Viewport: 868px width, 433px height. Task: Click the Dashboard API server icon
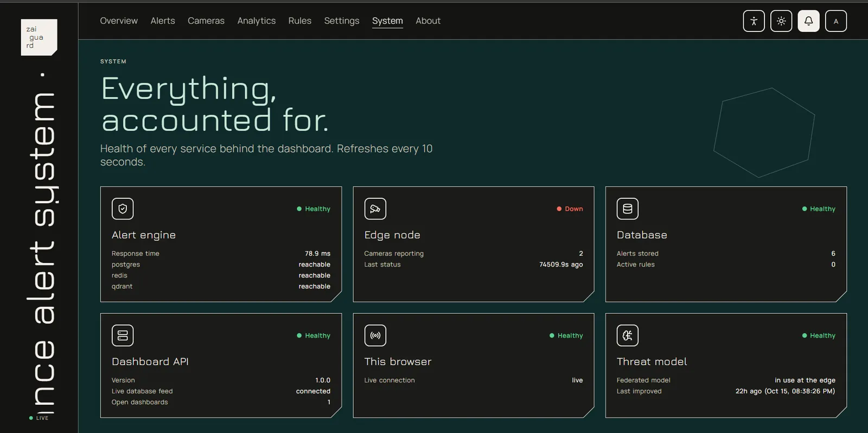pos(123,335)
